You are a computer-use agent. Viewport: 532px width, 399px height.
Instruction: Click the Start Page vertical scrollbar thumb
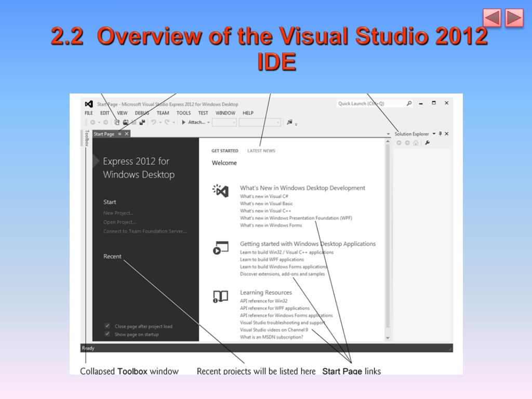388,236
